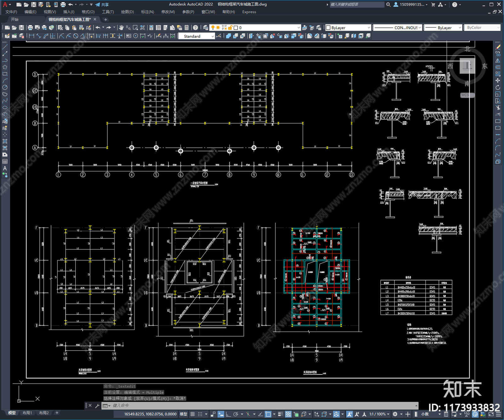Image resolution: width=504 pixels, height=420 pixels.
Task: Click the new drawing tab plus button
Action: [106, 20]
